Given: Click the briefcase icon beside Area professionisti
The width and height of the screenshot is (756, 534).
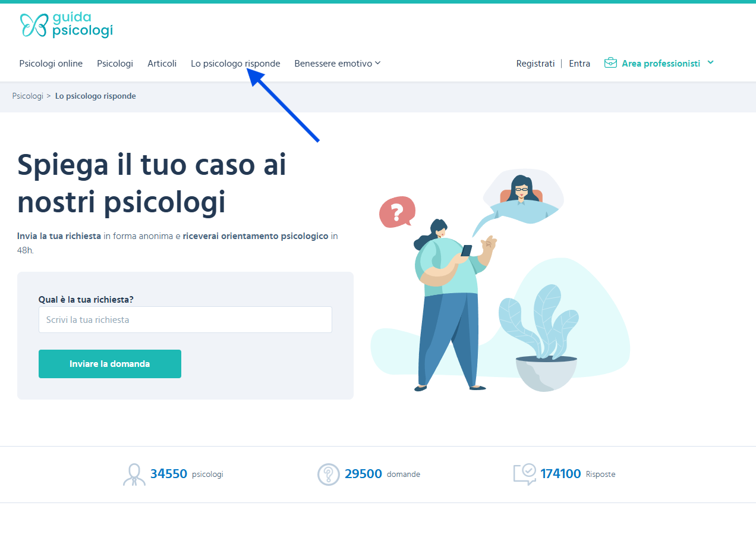Looking at the screenshot, I should pos(610,63).
